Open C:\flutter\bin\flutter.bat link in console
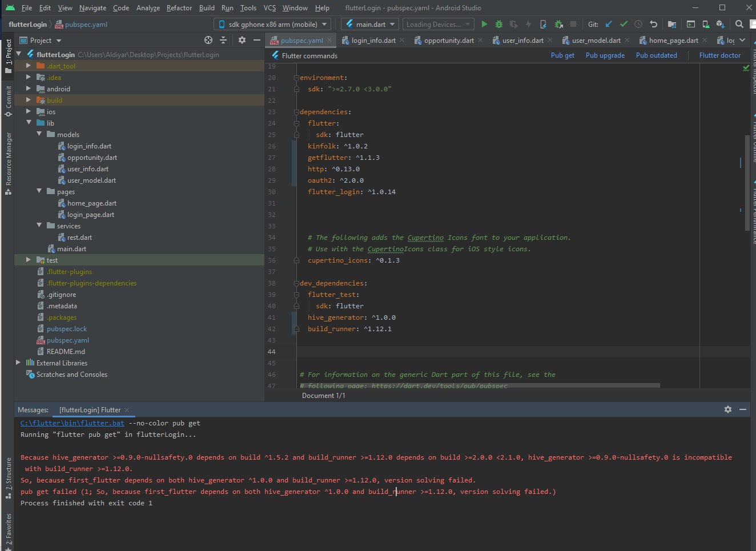This screenshot has width=756, height=551. 73,423
